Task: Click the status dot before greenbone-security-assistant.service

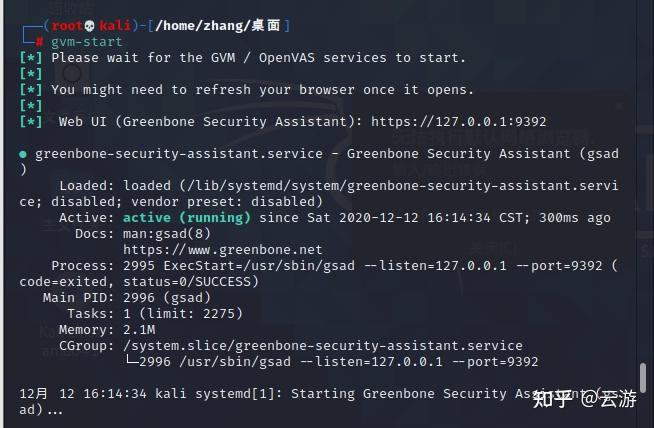Action: point(23,154)
